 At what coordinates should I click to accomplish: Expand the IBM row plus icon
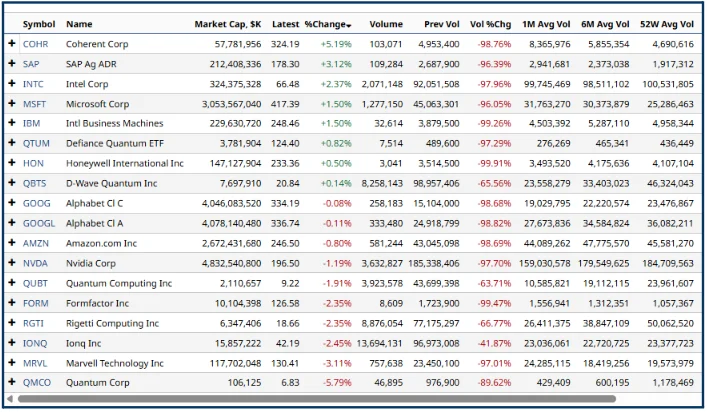[x=12, y=123]
